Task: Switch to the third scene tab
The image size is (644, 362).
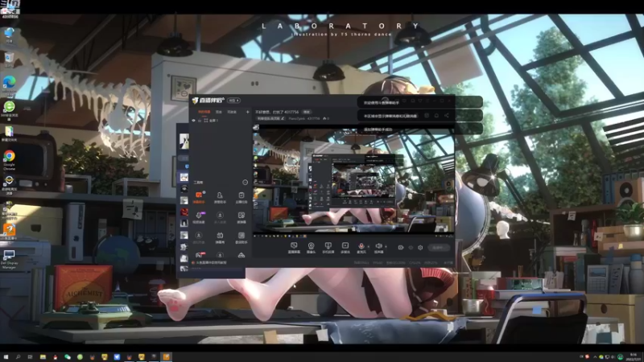Action: (232, 112)
